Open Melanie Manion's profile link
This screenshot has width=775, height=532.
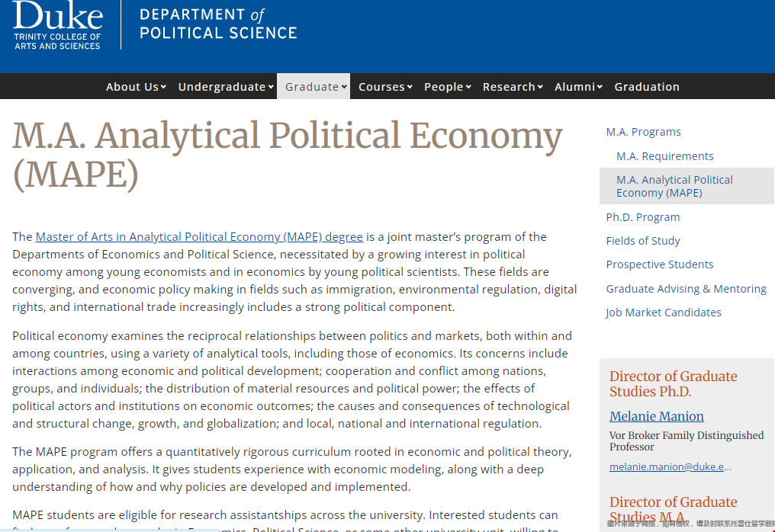point(656,416)
